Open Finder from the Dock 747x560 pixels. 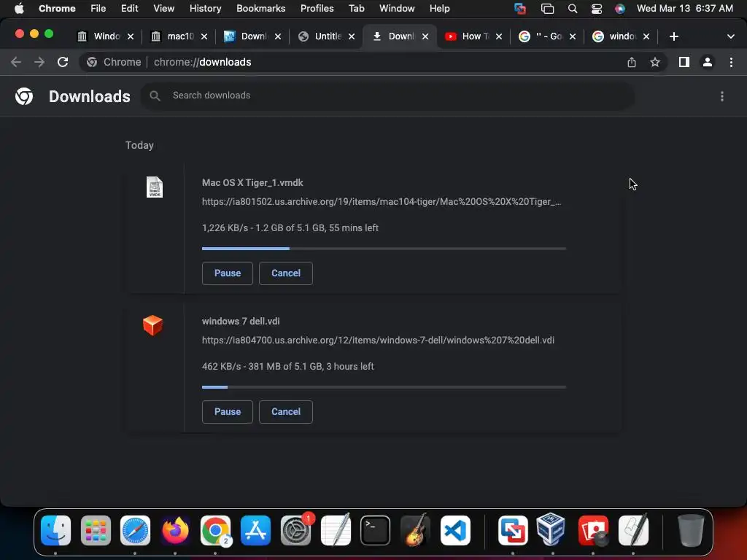[x=55, y=531]
